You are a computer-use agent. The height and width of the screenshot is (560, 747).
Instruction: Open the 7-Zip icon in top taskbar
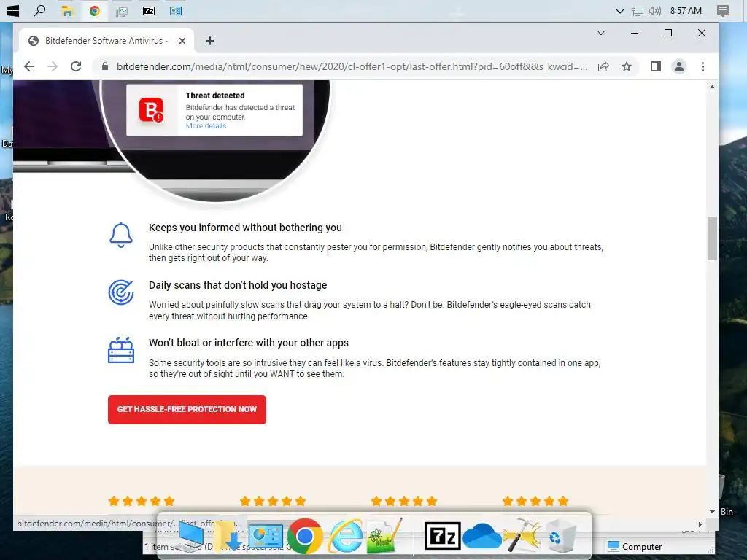[149, 10]
